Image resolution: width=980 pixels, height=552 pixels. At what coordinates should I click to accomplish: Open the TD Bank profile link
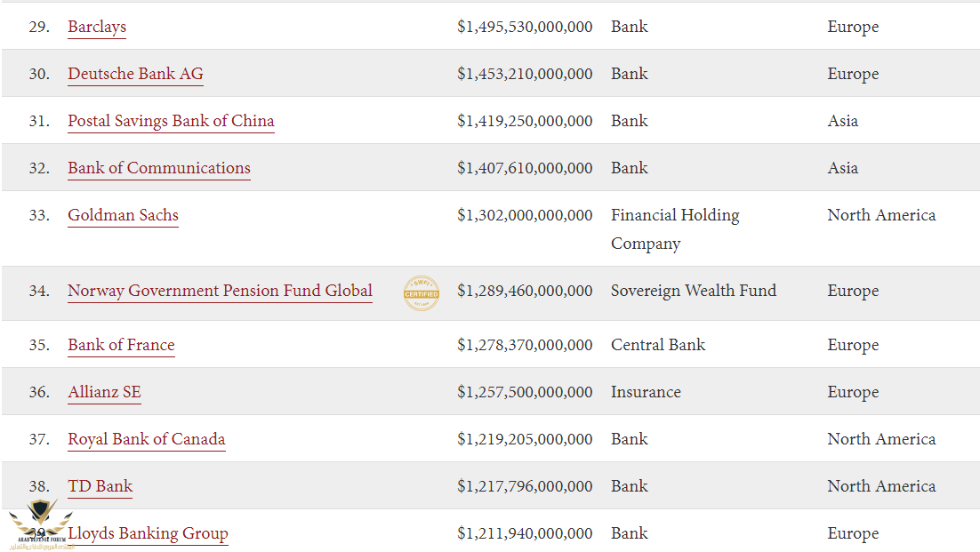point(100,486)
